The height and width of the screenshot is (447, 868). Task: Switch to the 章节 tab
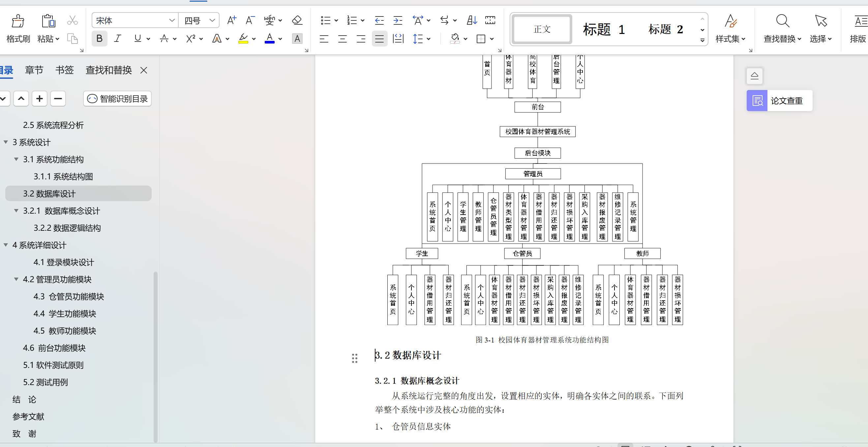tap(34, 70)
